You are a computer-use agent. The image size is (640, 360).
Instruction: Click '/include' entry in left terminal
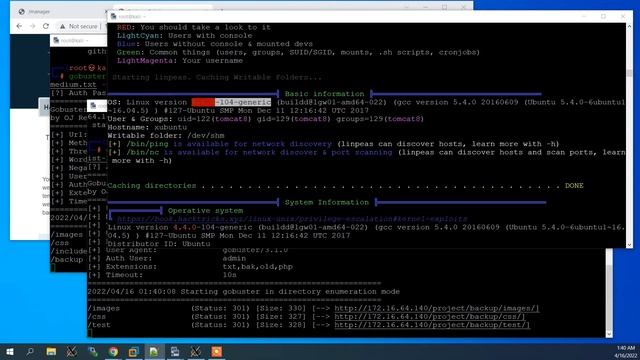pyautogui.click(x=69, y=251)
